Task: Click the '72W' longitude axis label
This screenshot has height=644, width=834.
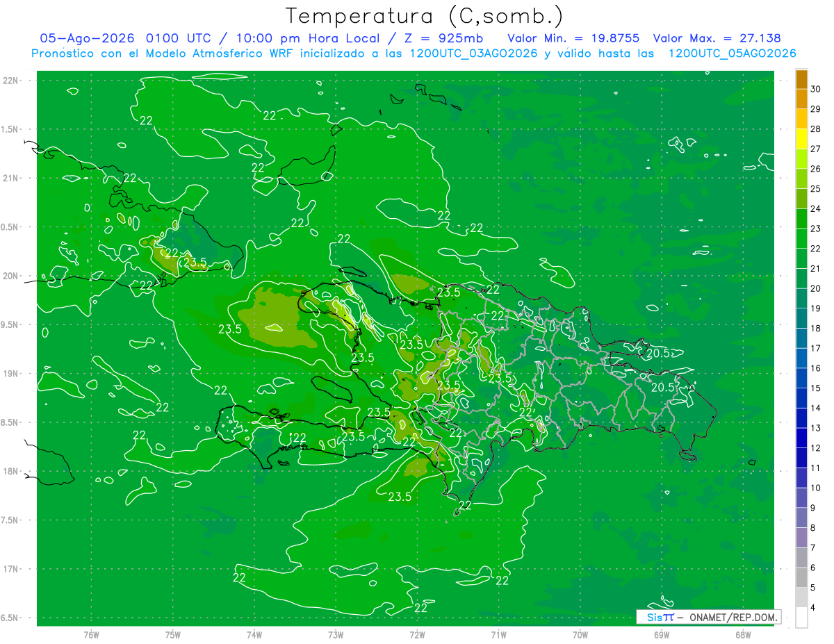Action: click(x=417, y=634)
